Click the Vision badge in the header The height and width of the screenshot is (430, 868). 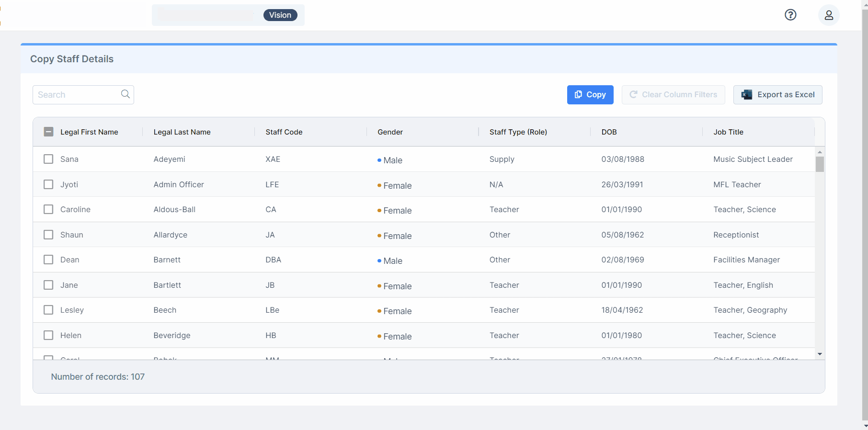(x=280, y=15)
